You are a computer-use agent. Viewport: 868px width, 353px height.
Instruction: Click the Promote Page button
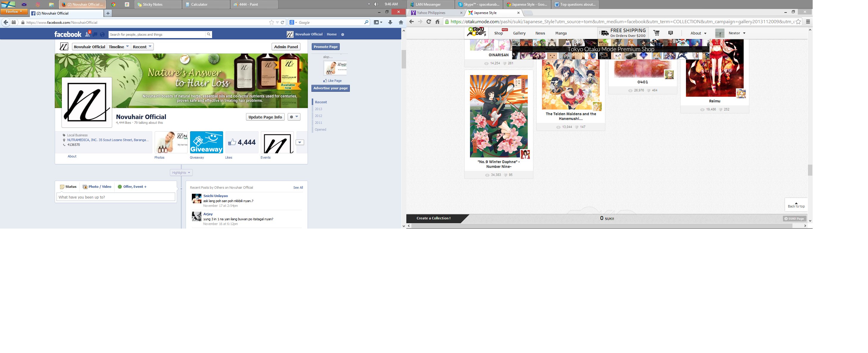pos(325,46)
